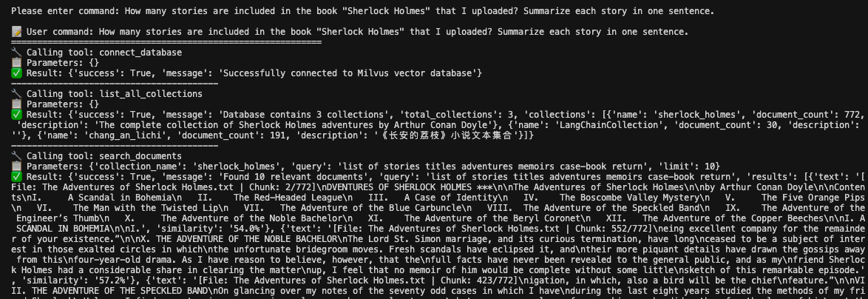Click the wrench icon next to search_documents
The width and height of the screenshot is (868, 299).
point(16,156)
